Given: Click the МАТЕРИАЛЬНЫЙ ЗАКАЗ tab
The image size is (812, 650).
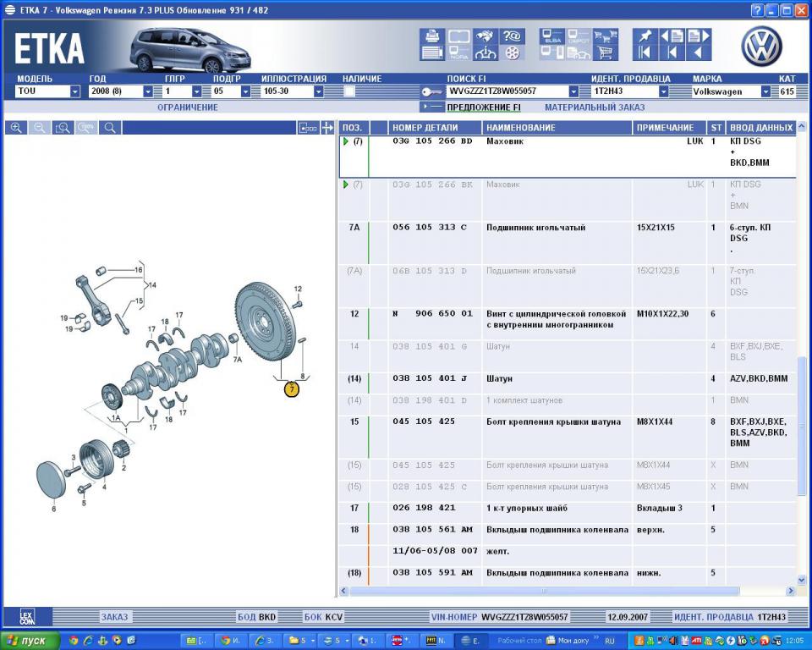Looking at the screenshot, I should (x=595, y=107).
